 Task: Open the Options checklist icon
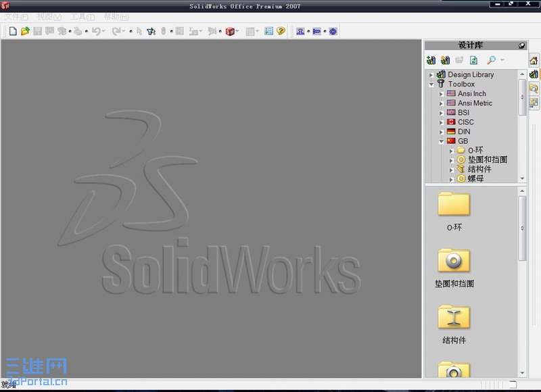tap(268, 31)
